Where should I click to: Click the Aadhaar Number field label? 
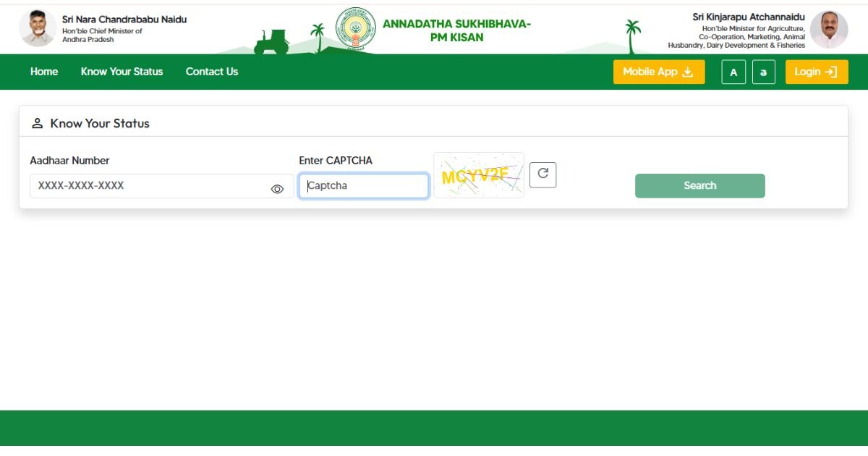[69, 161]
